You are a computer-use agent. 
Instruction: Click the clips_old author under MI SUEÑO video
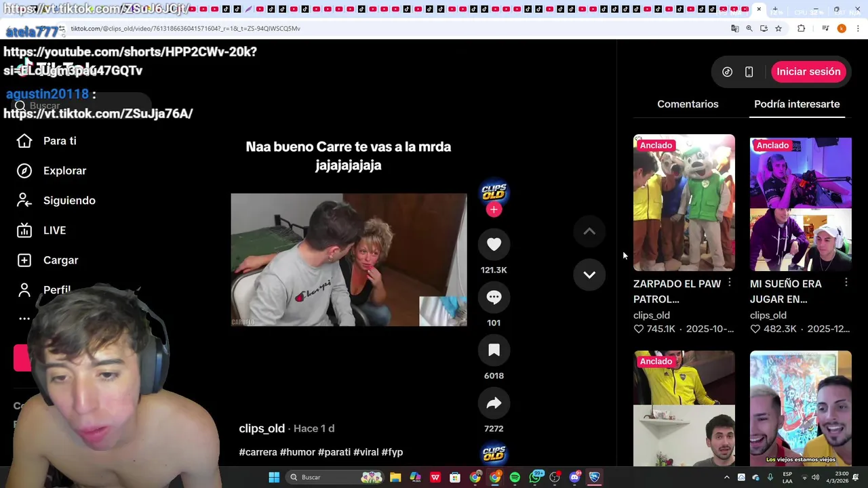pyautogui.click(x=768, y=315)
